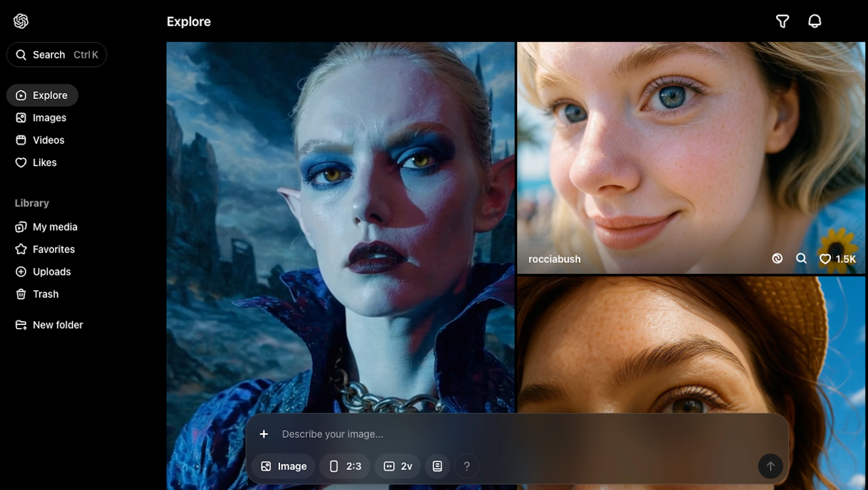Image resolution: width=868 pixels, height=490 pixels.
Task: Click the question mark help button
Action: tap(467, 466)
